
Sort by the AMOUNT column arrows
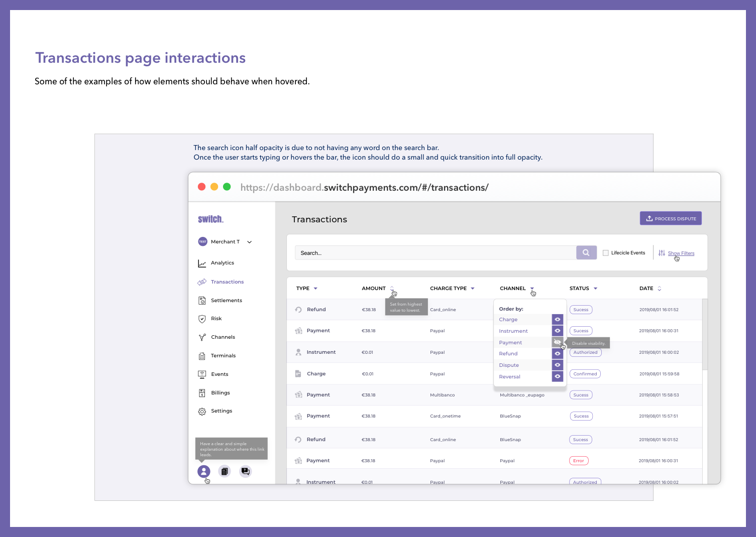click(392, 288)
